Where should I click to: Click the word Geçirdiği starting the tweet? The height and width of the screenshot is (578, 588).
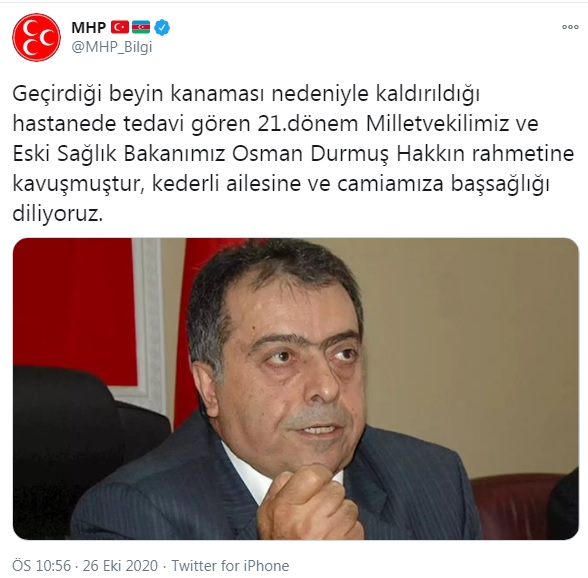[x=57, y=94]
